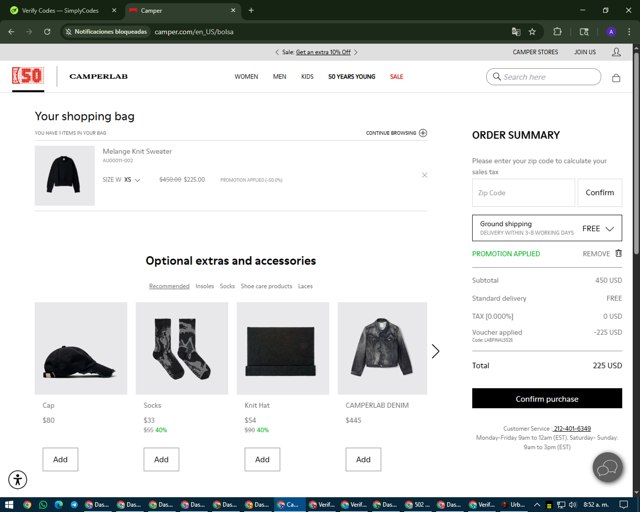Open the live chat bubble
Image resolution: width=640 pixels, height=512 pixels.
[608, 467]
